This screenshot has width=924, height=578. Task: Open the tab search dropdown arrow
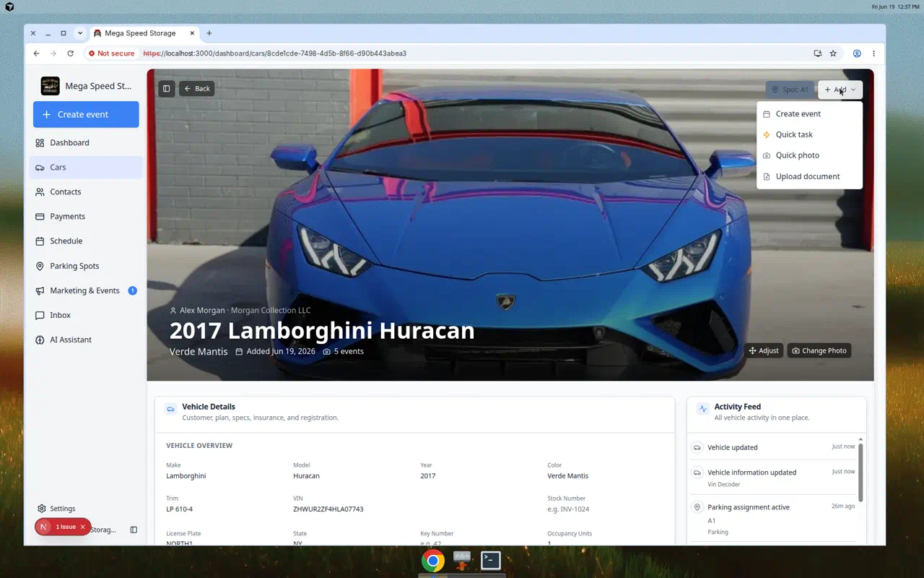click(x=79, y=33)
